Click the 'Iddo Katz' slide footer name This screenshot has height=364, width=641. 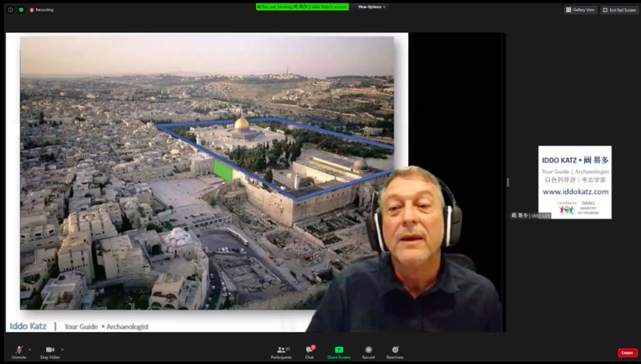pos(28,326)
